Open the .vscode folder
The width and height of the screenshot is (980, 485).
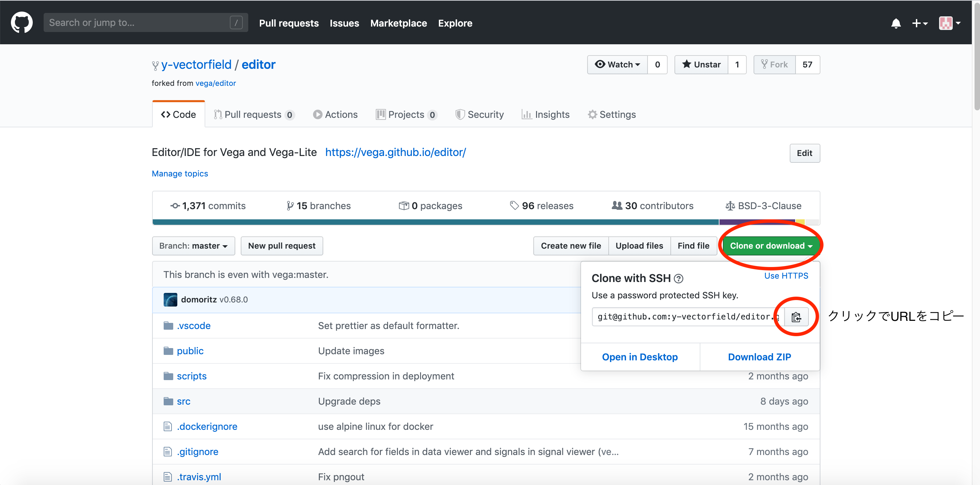pyautogui.click(x=193, y=326)
